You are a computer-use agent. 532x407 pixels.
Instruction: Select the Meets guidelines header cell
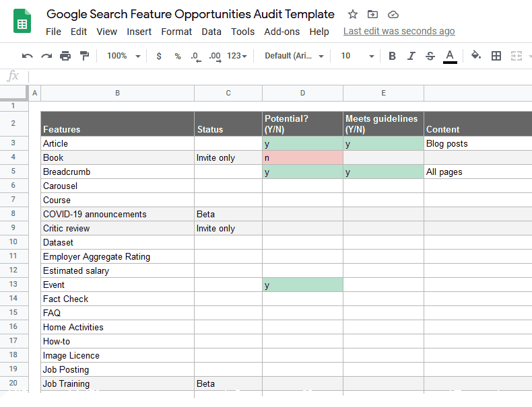click(x=383, y=124)
